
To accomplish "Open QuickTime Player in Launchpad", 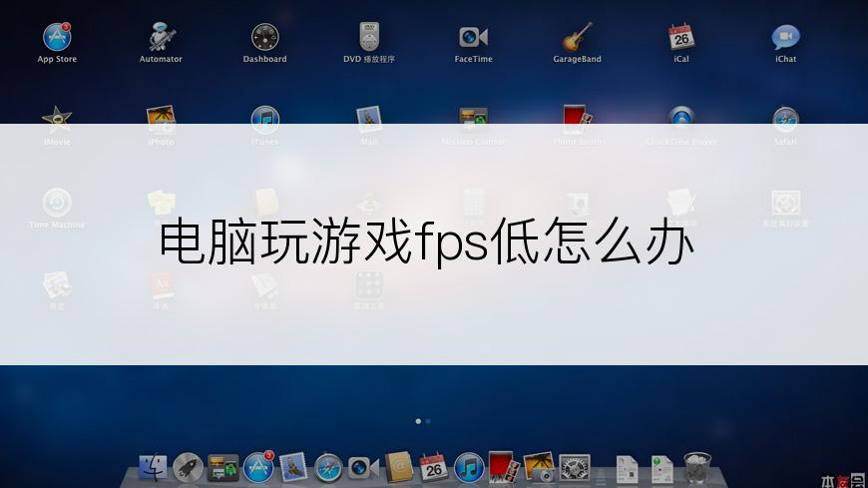I will click(681, 119).
